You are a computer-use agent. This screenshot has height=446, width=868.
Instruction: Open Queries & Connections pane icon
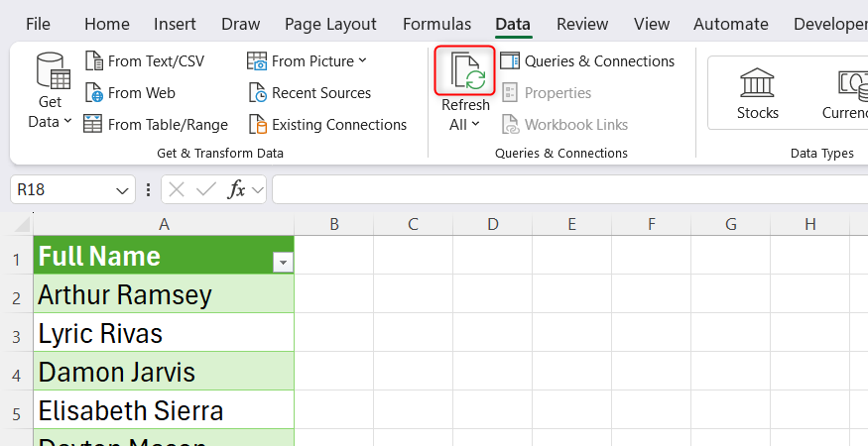pos(509,60)
